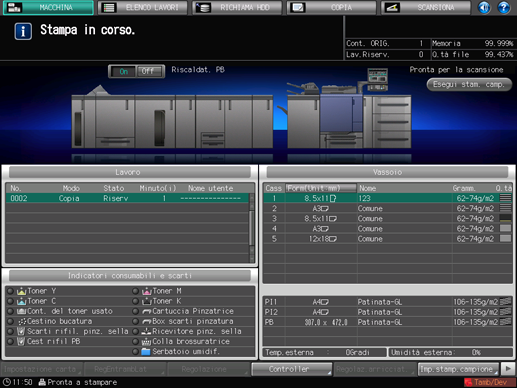Click Serbatoio umidif. status indicator light
Viewport: 517px width, 388px height.
click(135, 352)
